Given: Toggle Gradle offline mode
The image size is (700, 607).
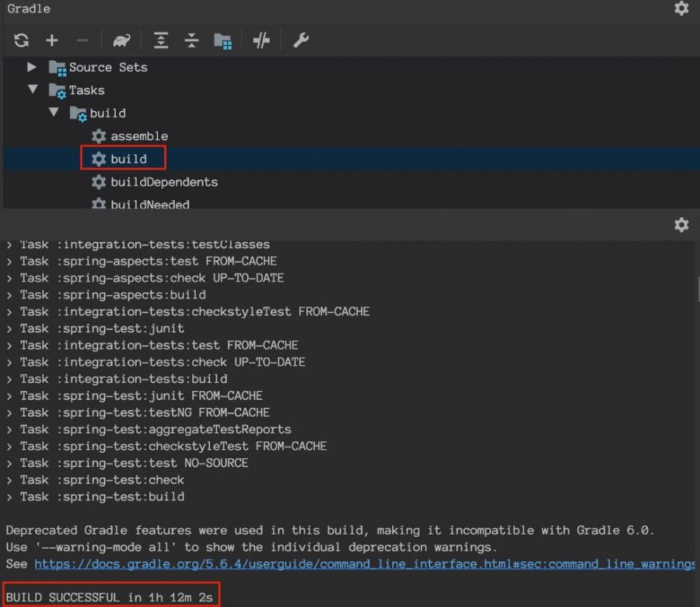Looking at the screenshot, I should click(x=261, y=41).
